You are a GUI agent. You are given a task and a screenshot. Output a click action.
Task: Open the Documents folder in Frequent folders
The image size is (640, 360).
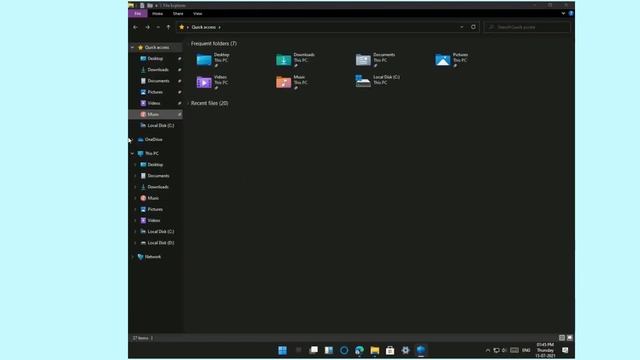point(375,60)
